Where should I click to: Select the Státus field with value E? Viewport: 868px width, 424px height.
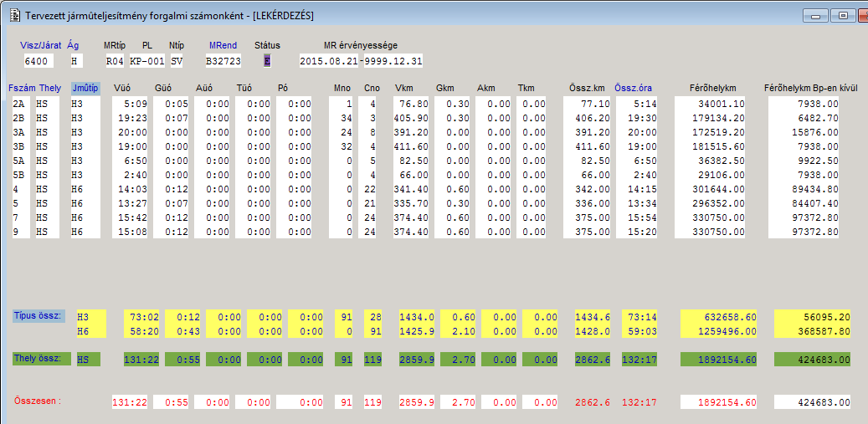coord(267,61)
